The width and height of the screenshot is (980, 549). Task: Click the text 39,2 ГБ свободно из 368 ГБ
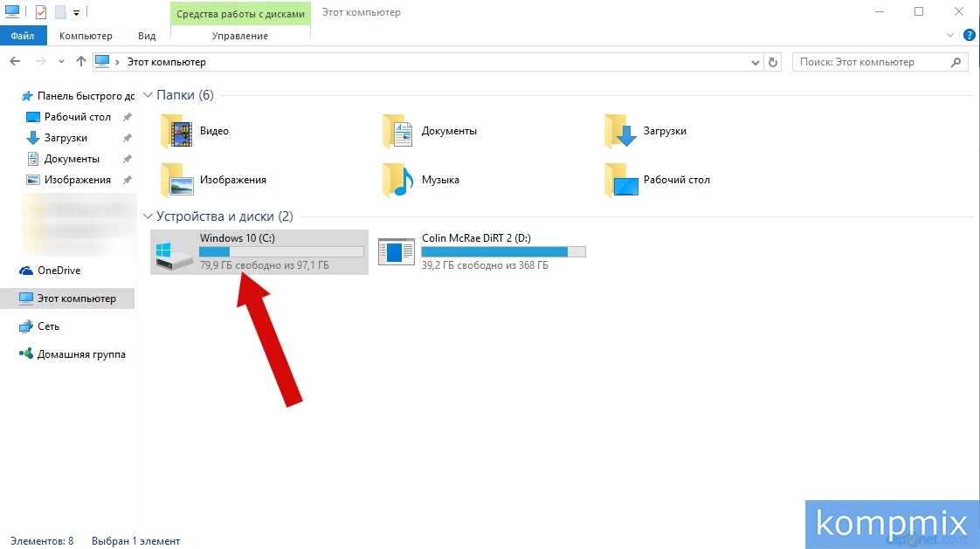[x=485, y=265]
